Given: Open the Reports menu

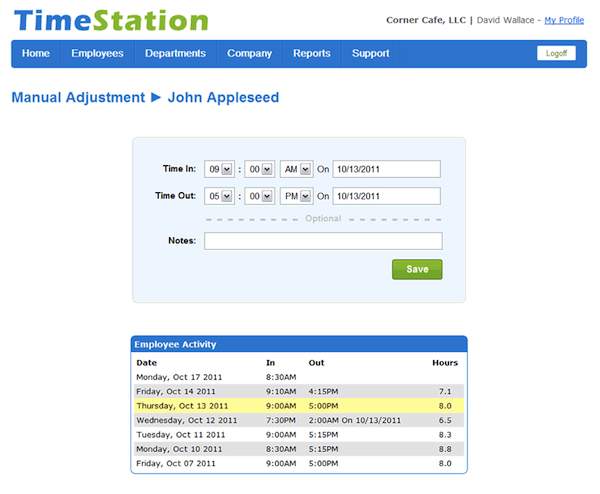Looking at the screenshot, I should coord(312,54).
